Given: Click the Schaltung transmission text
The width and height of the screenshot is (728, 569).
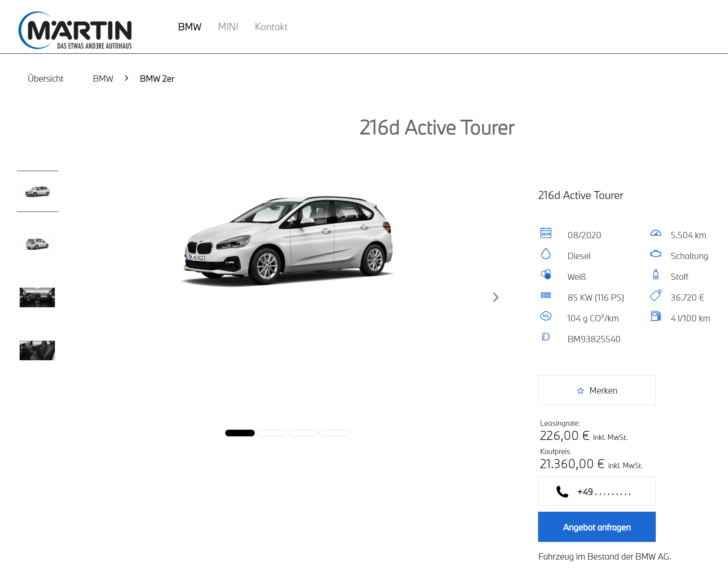Looking at the screenshot, I should 689,256.
